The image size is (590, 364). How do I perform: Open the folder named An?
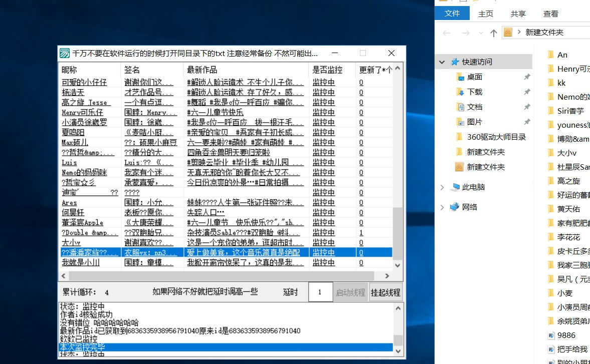(562, 55)
